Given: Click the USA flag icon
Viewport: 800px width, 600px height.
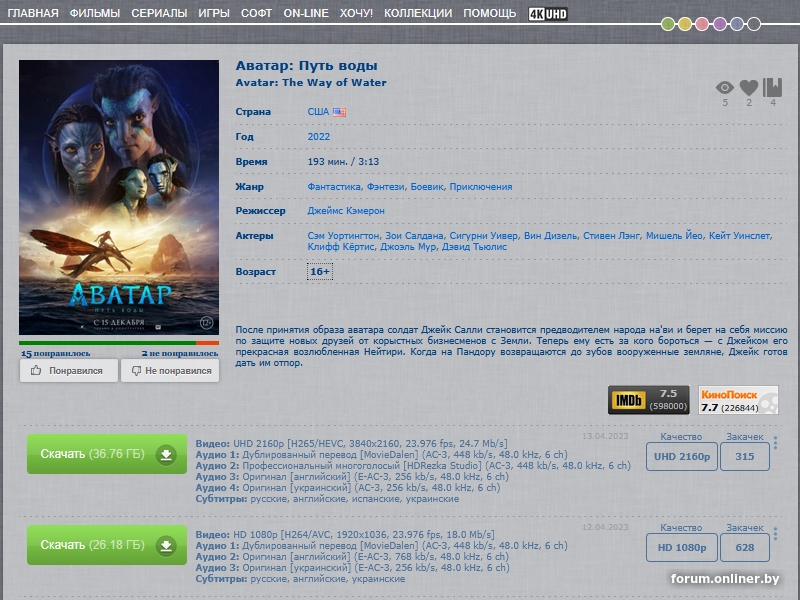Looking at the screenshot, I should coord(339,112).
